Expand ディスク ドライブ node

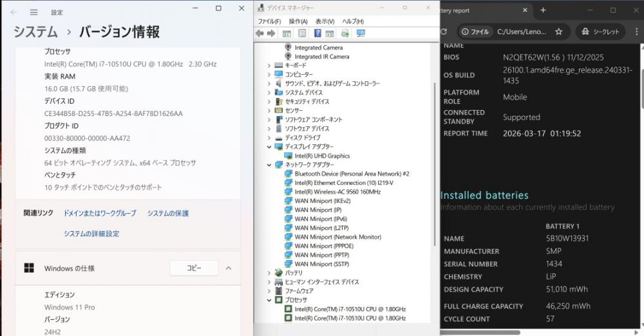point(269,138)
